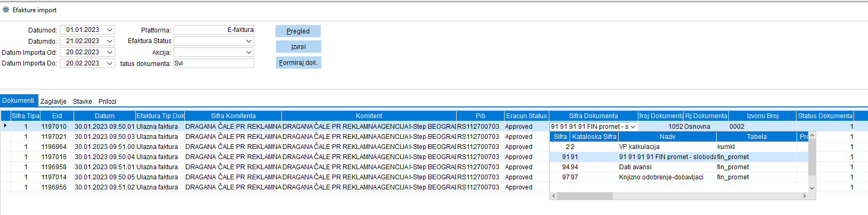This screenshot has height=215, width=868.
Task: Click right arrow of horizontal list scrollbar
Action: [804, 196]
